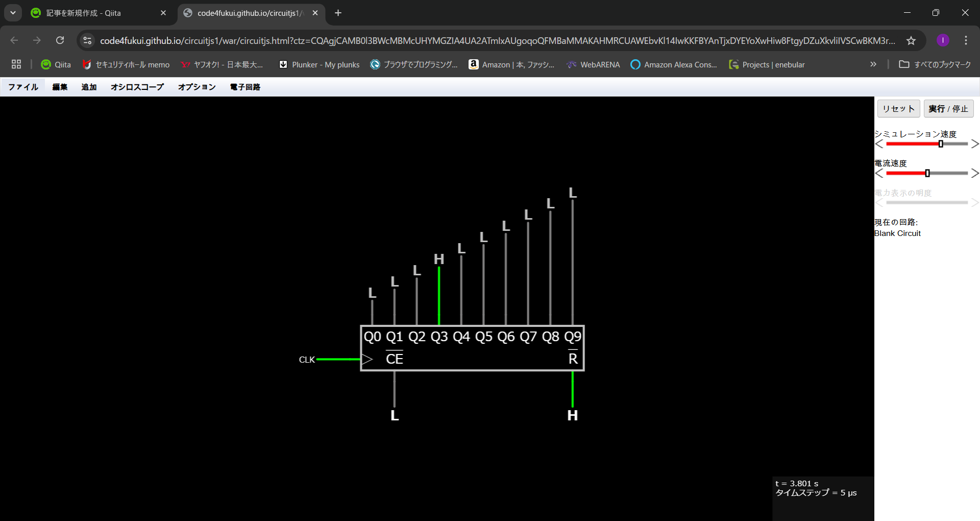The image size is (980, 521).
Task: Minimize the browser window
Action: coord(907,13)
